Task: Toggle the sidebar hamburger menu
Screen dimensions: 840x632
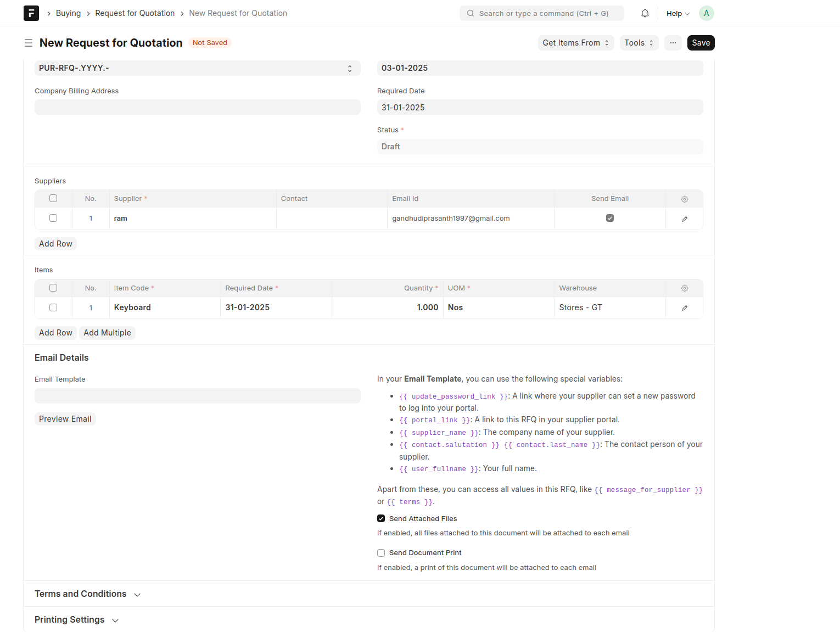Action: (29, 43)
